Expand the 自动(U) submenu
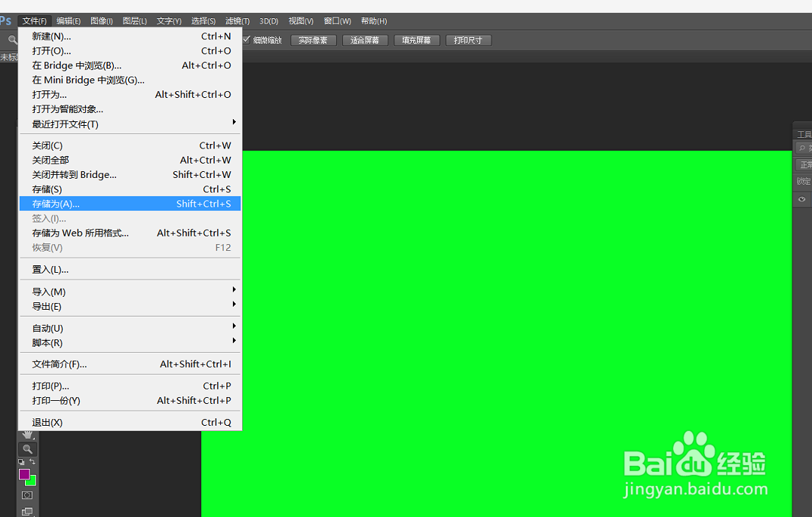This screenshot has width=812, height=517. coord(130,328)
